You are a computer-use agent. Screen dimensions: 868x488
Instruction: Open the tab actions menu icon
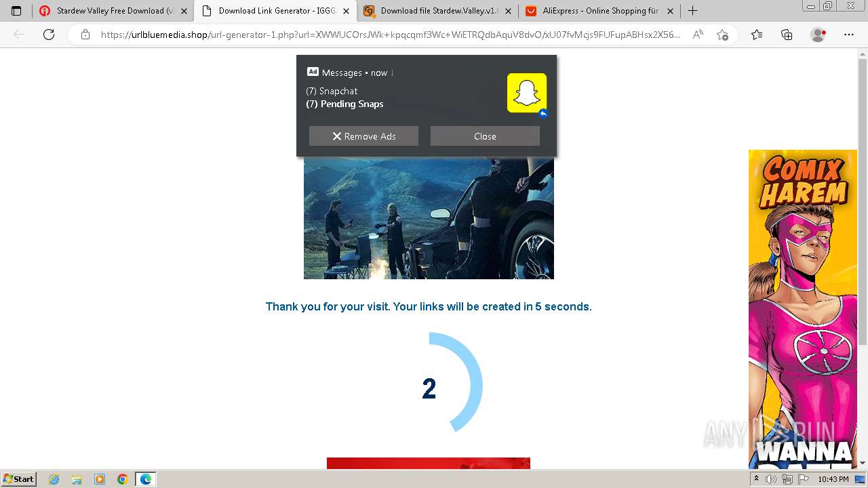(x=16, y=11)
